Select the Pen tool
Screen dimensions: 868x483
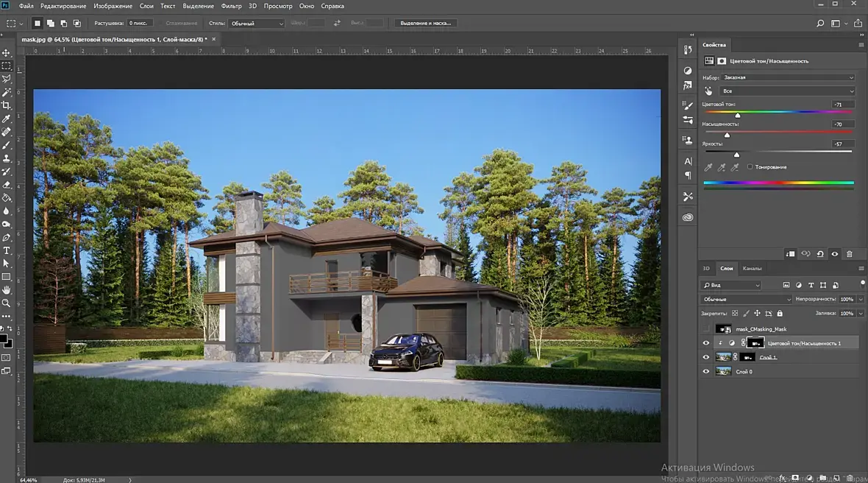point(7,238)
